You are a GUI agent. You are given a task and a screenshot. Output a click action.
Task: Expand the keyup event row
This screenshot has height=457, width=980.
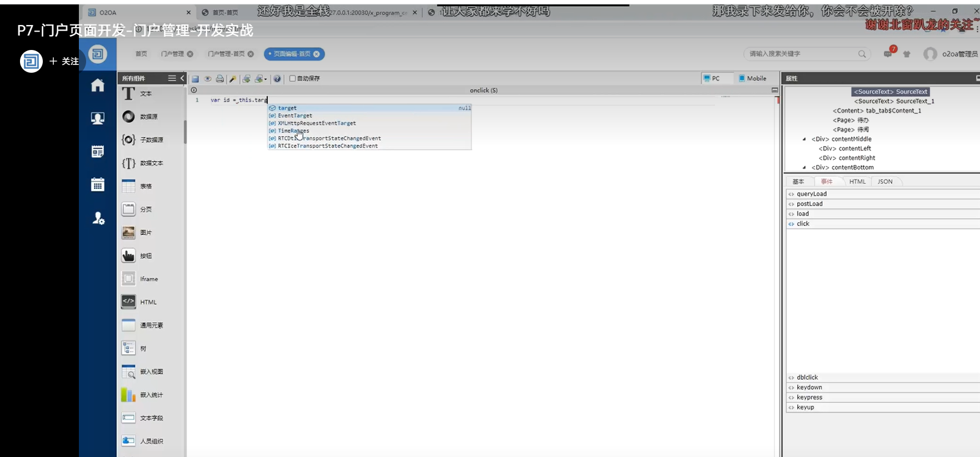pyautogui.click(x=883, y=407)
